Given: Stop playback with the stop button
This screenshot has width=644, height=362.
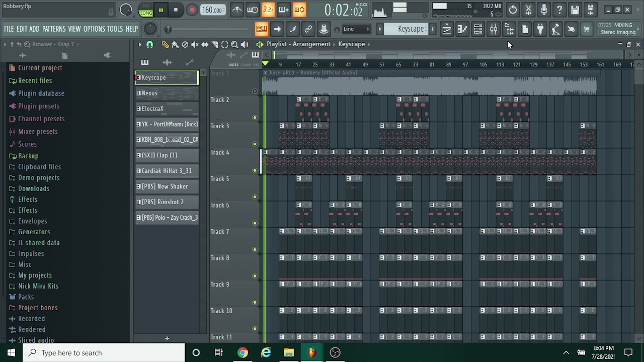Looking at the screenshot, I should pyautogui.click(x=176, y=10).
